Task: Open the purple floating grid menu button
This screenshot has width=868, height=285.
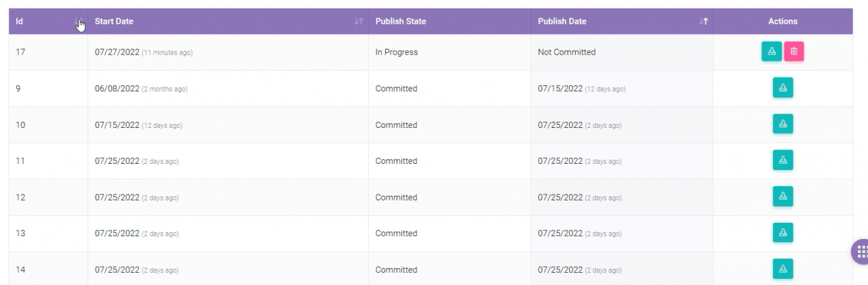Action: [861, 252]
